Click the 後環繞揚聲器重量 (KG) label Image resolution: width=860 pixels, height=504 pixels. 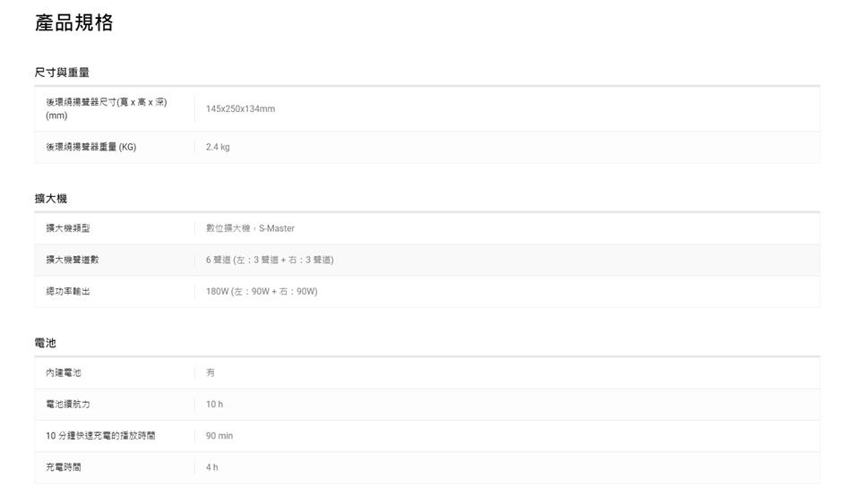pyautogui.click(x=91, y=147)
